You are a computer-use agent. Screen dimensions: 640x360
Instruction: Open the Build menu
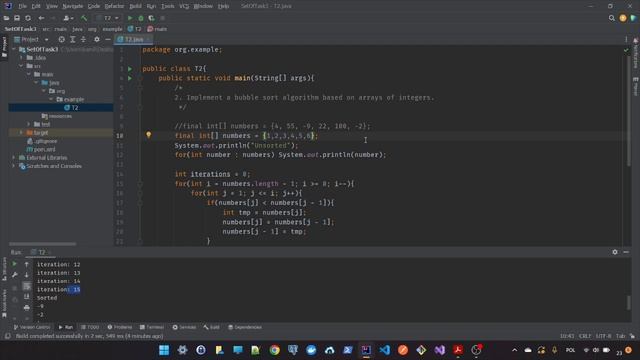click(135, 6)
